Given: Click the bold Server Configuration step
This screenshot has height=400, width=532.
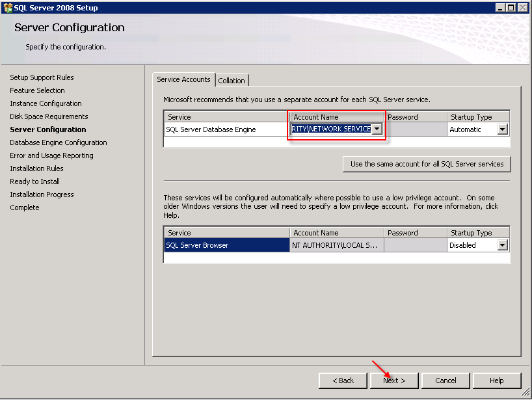Looking at the screenshot, I should pyautogui.click(x=48, y=129).
